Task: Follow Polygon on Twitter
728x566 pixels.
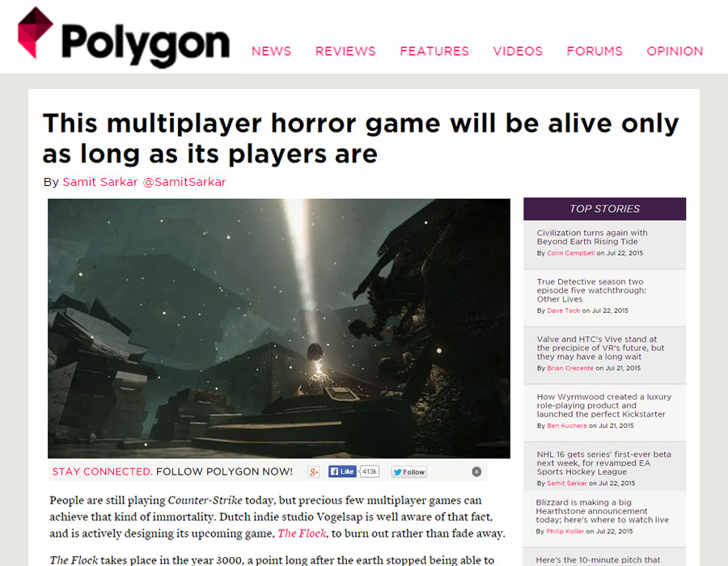Action: click(x=408, y=472)
